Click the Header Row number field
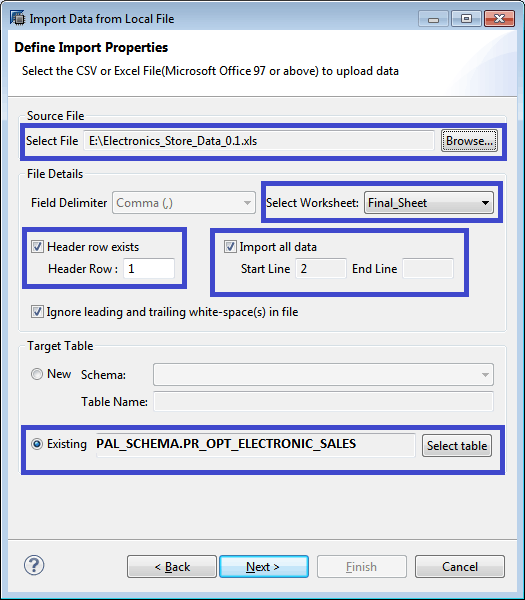The height and width of the screenshot is (600, 525). [149, 269]
